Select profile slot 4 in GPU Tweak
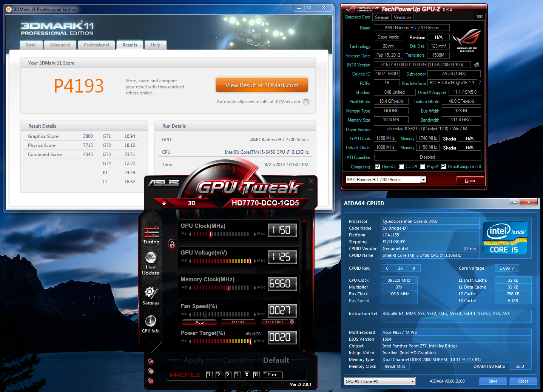 [x=238, y=375]
